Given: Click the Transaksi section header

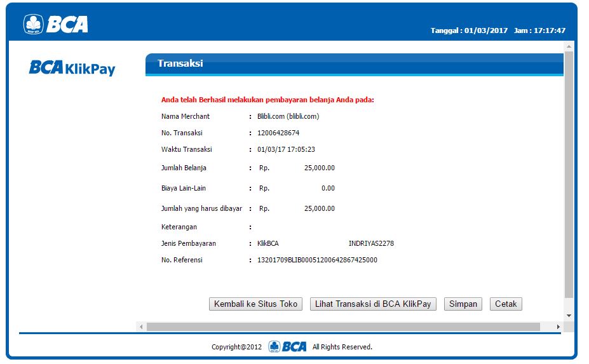Looking at the screenshot, I should point(355,64).
